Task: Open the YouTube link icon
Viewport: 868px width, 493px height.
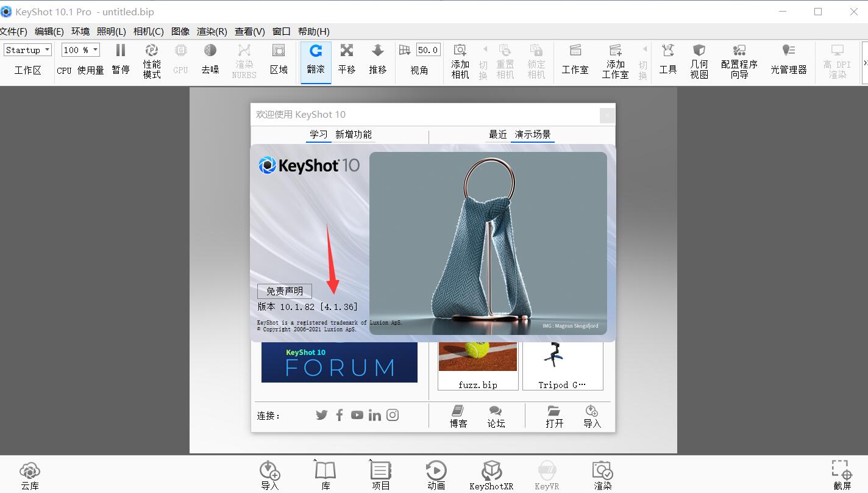Action: pos(357,415)
